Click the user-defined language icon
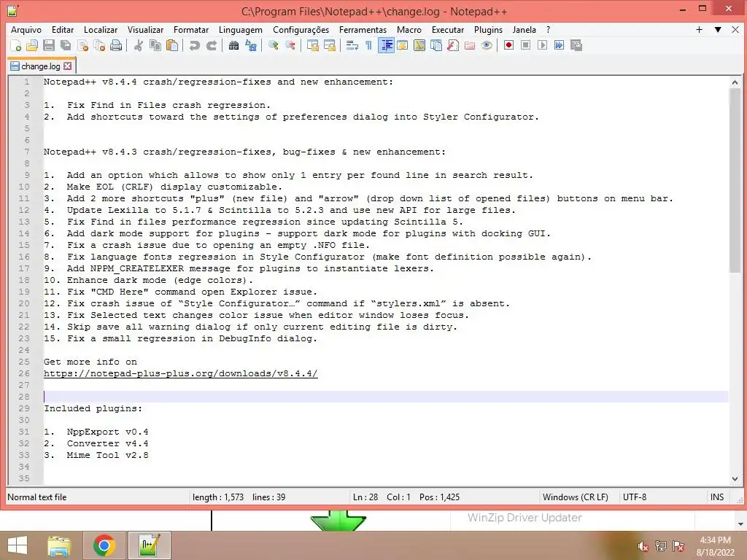747x560 pixels. 403,45
